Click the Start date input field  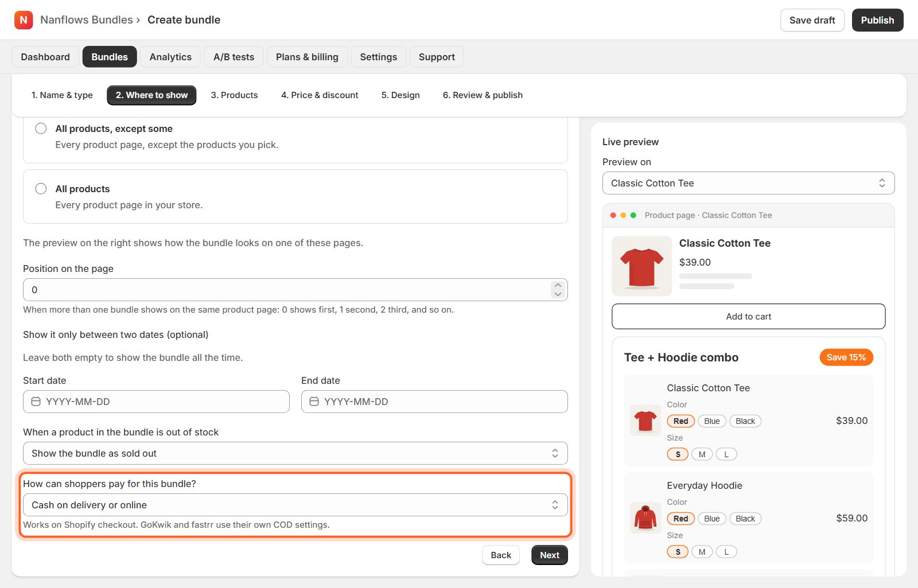coord(156,402)
